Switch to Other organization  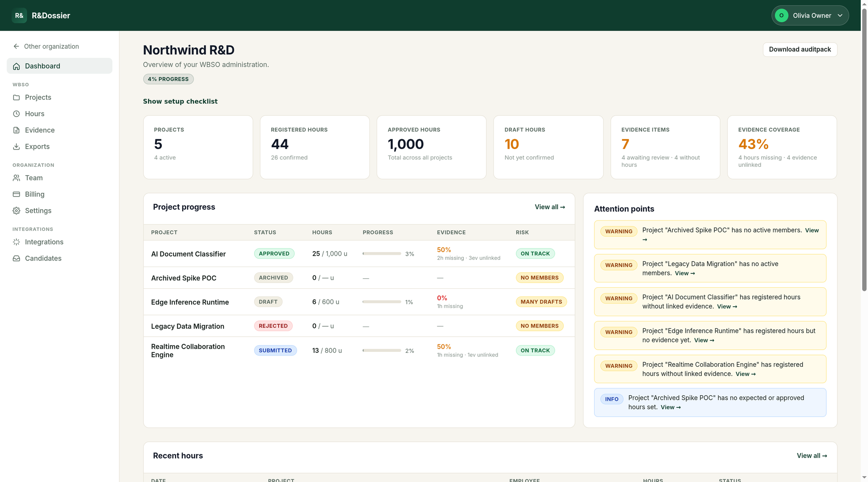tap(46, 47)
